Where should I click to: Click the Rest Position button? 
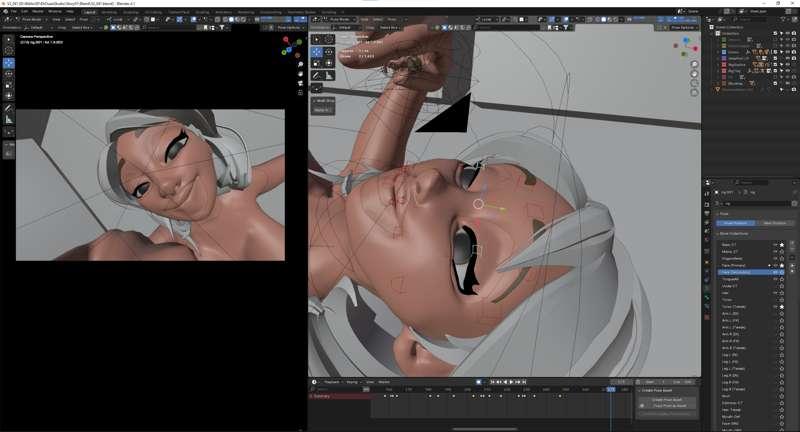click(774, 223)
